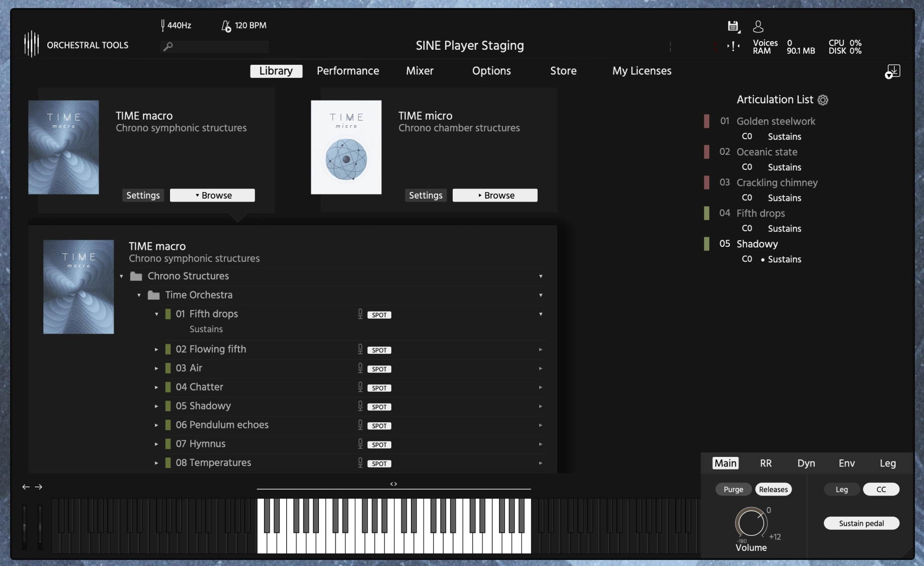Expand TIME micro Browse dropdown
924x566 pixels.
pyautogui.click(x=495, y=196)
